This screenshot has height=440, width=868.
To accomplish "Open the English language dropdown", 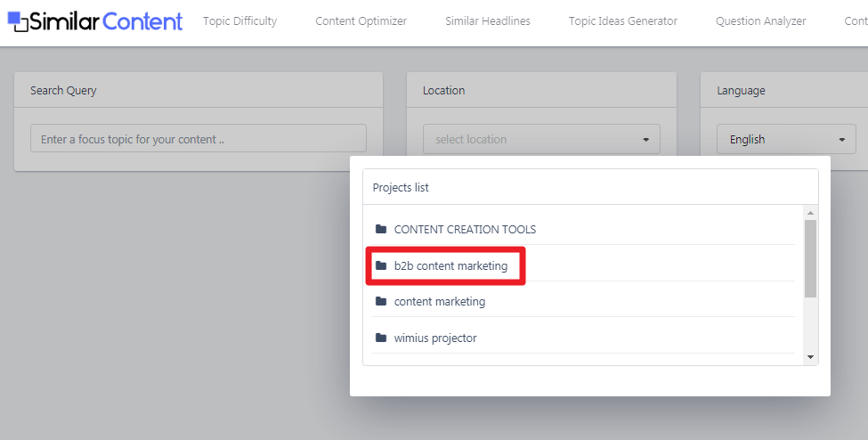I will coord(786,139).
